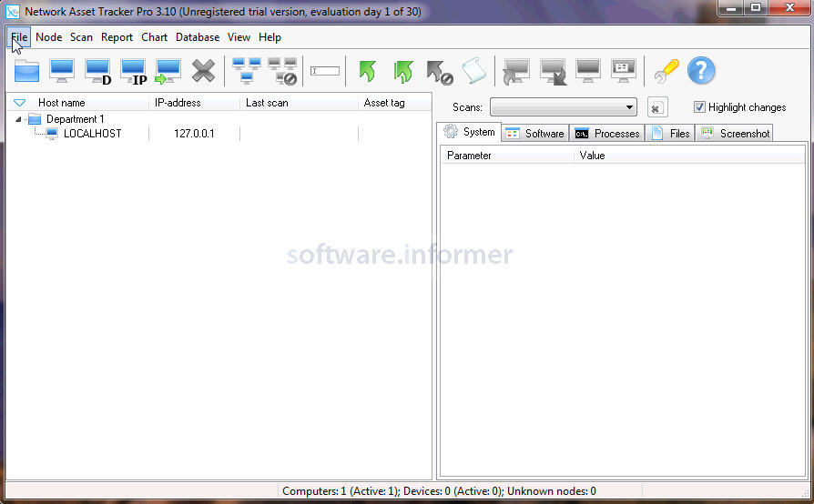Click the status bar computers count text

439,491
